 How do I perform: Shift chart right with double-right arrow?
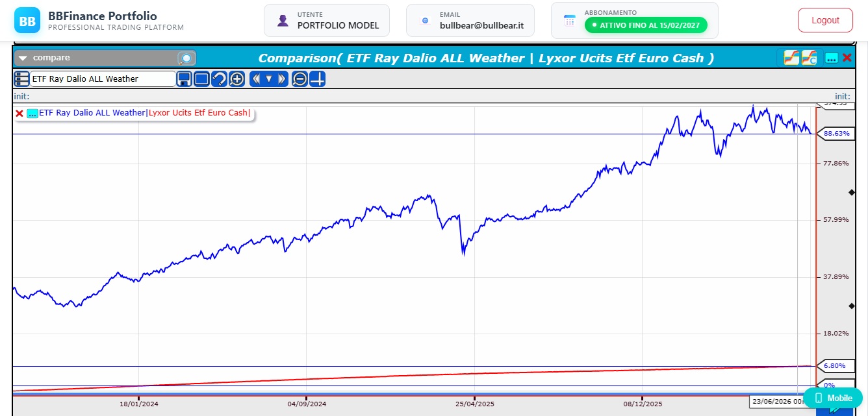281,79
